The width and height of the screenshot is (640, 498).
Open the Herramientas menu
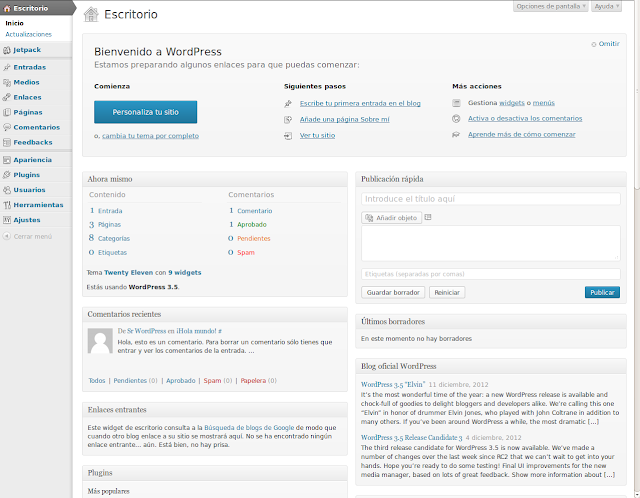(x=36, y=205)
